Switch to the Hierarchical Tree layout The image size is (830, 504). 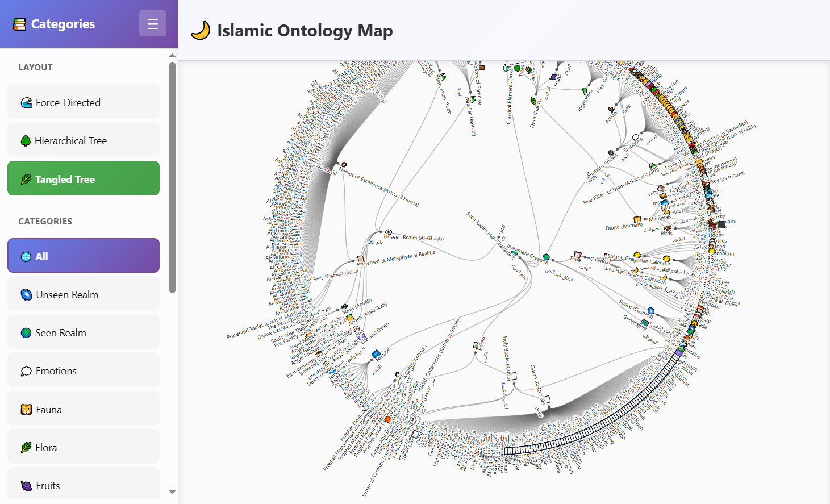(83, 140)
